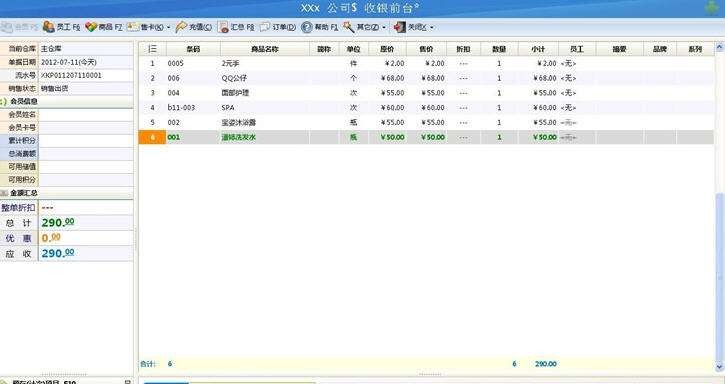725x384 pixels.
Task: Open the 当前仓库 主仓库 field
Action: point(86,49)
